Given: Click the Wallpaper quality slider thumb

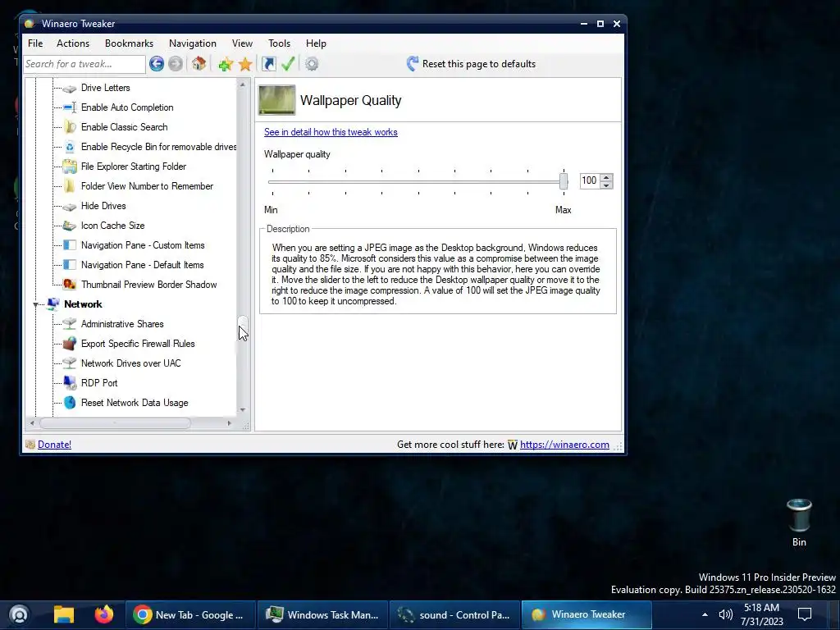Looking at the screenshot, I should point(563,180).
